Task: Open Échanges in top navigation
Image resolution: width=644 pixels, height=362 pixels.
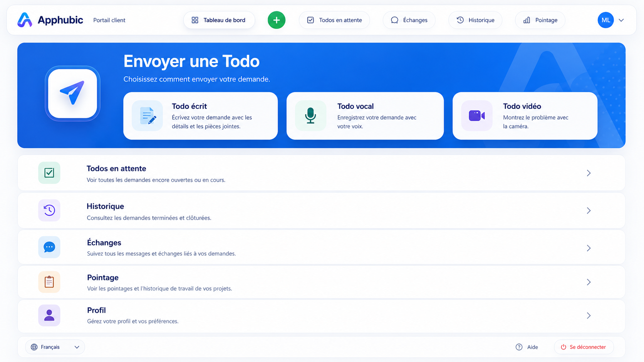Action: [x=409, y=20]
